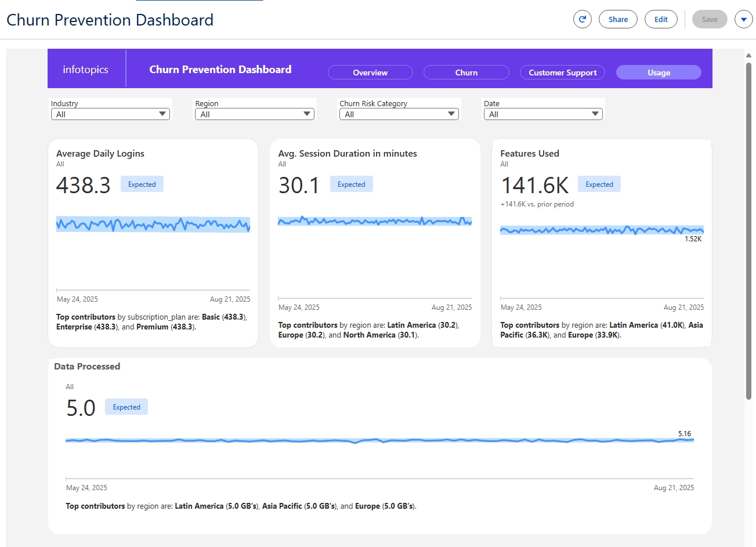This screenshot has height=547, width=756.
Task: Click Expected badge on Avg. Session Duration
Action: point(352,184)
